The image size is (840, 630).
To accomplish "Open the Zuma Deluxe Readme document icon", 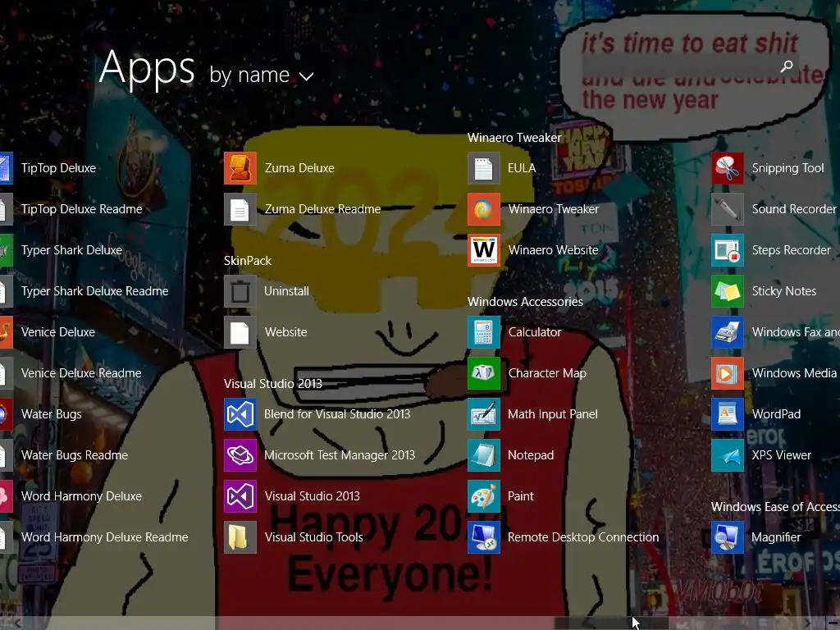I will 240,209.
